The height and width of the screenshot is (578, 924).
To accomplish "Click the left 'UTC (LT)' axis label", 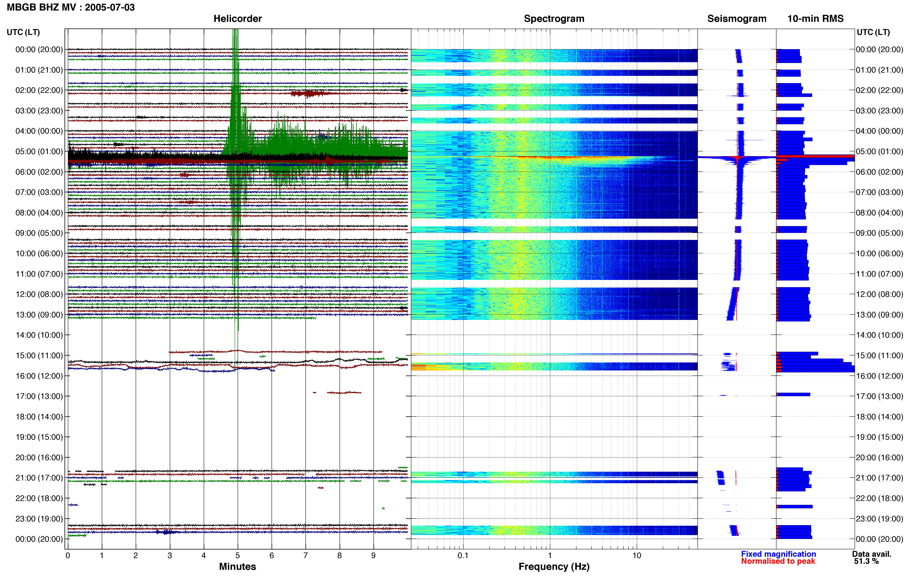I will (23, 32).
